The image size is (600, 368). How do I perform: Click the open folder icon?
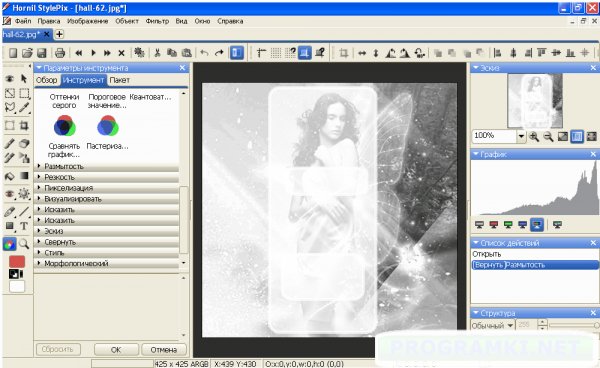click(x=27, y=53)
